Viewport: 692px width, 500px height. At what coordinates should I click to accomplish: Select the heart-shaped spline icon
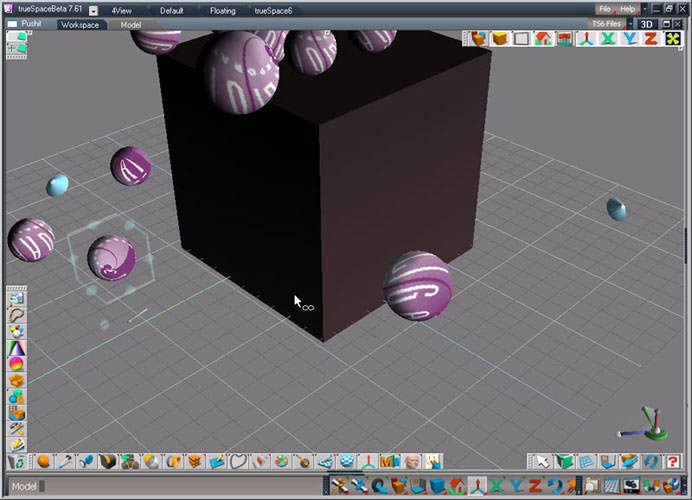(238, 462)
